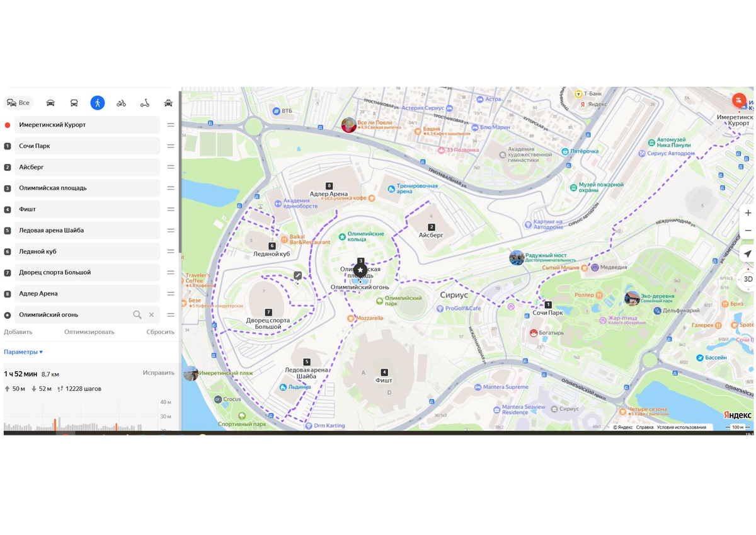Image resolution: width=756 pixels, height=535 pixels.
Task: Grab the reorder handle of Ледовая арена Шайба
Action: click(171, 230)
